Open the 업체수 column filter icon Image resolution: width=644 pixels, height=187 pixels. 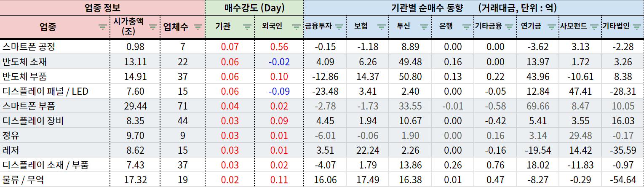(x=198, y=27)
